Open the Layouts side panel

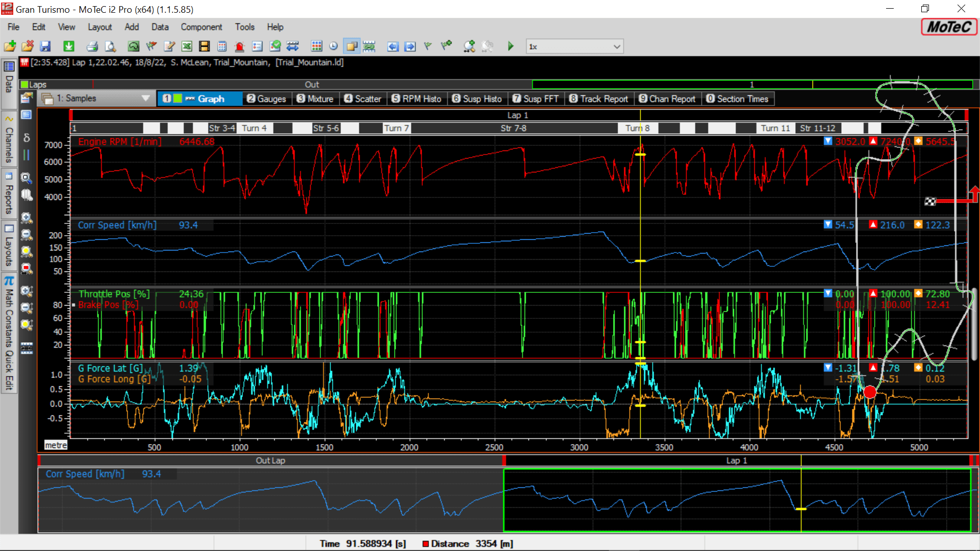(x=9, y=246)
